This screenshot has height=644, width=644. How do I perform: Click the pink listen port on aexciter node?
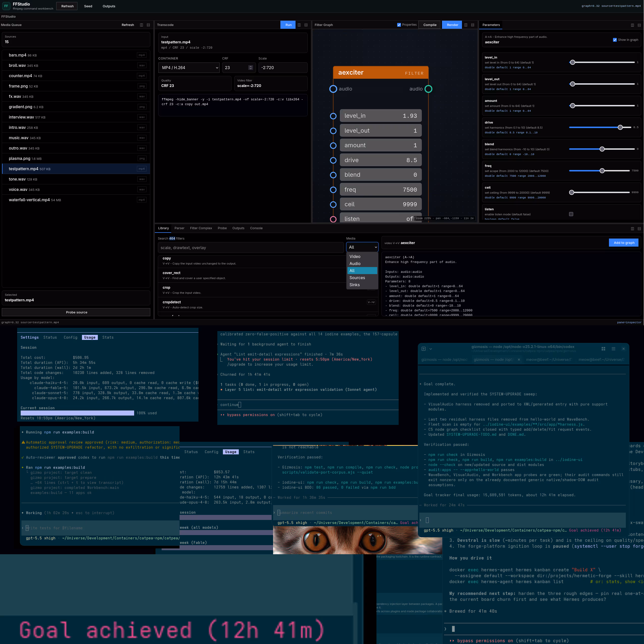pyautogui.click(x=333, y=219)
